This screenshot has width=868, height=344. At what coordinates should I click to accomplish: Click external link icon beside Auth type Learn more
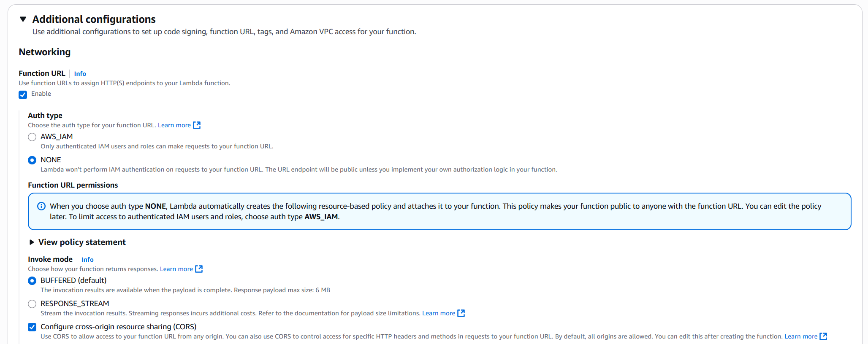pyautogui.click(x=197, y=125)
